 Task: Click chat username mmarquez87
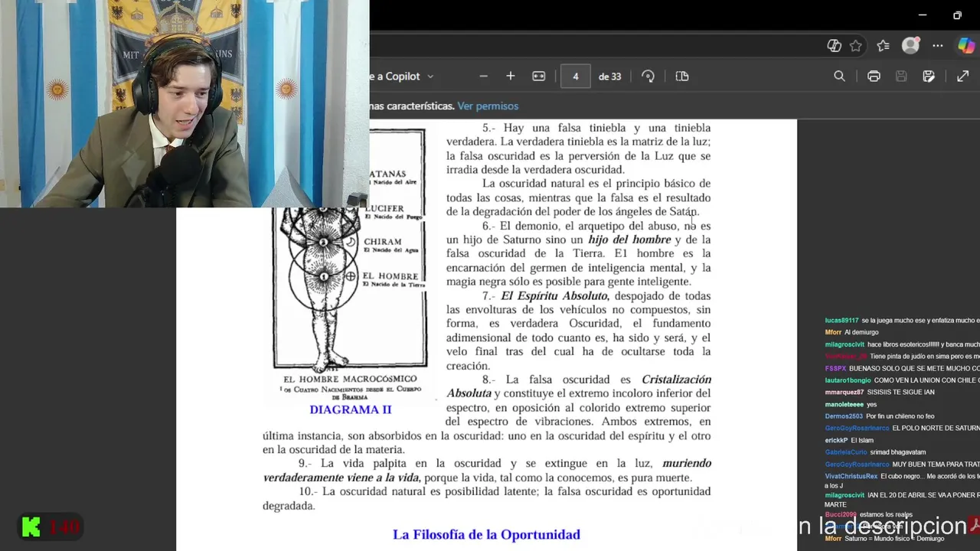(x=844, y=392)
